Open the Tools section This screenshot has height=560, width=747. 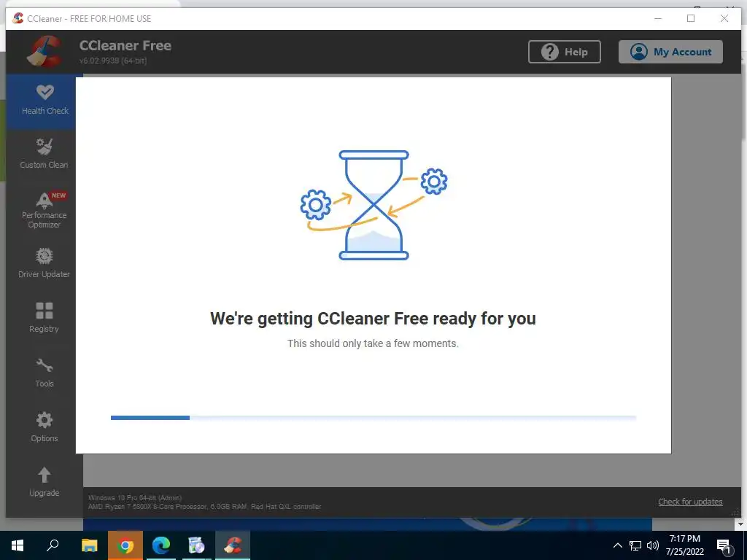coord(44,373)
